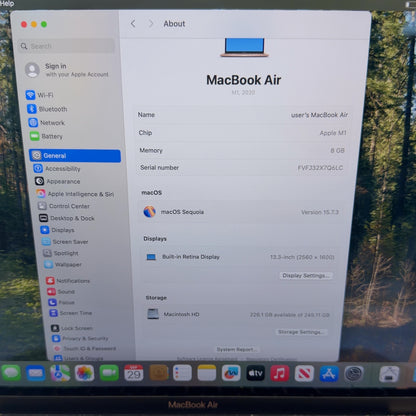Select Battery in the sidebar

tap(46, 136)
